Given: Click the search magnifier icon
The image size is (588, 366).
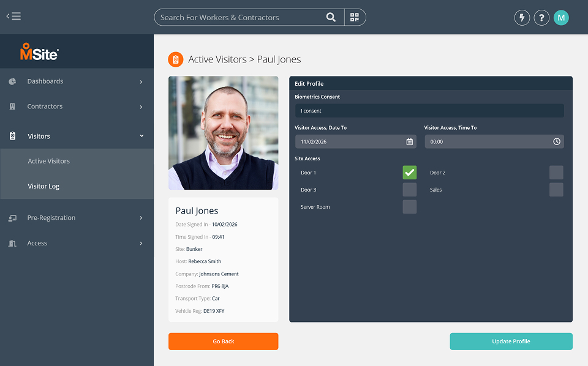Looking at the screenshot, I should click(x=331, y=17).
